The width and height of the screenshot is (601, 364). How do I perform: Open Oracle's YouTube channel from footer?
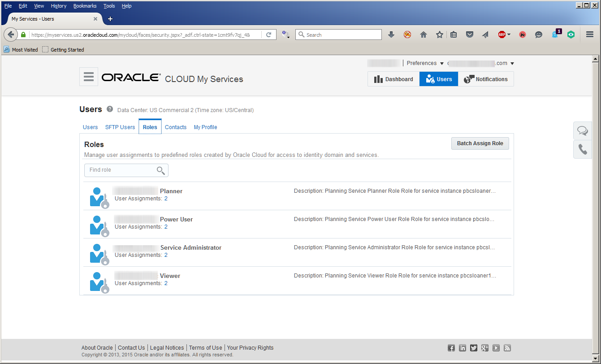click(496, 348)
